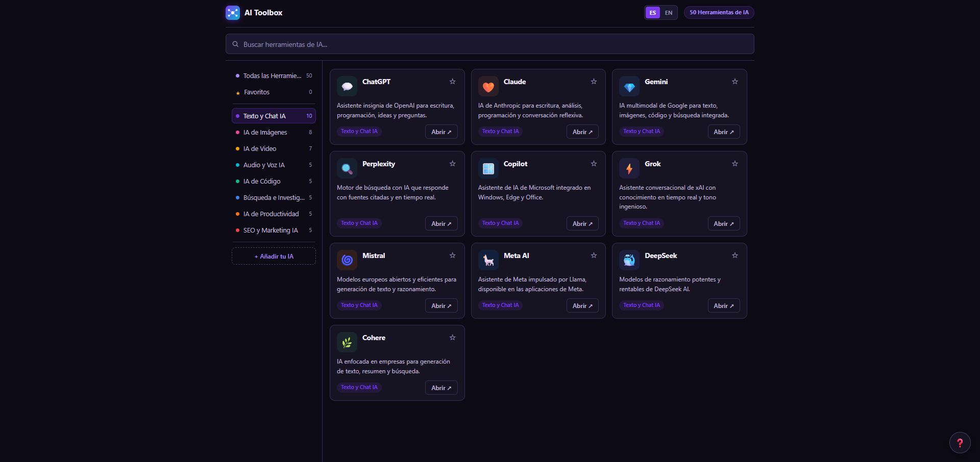Toggle the DeepSeek favorite star

[735, 255]
